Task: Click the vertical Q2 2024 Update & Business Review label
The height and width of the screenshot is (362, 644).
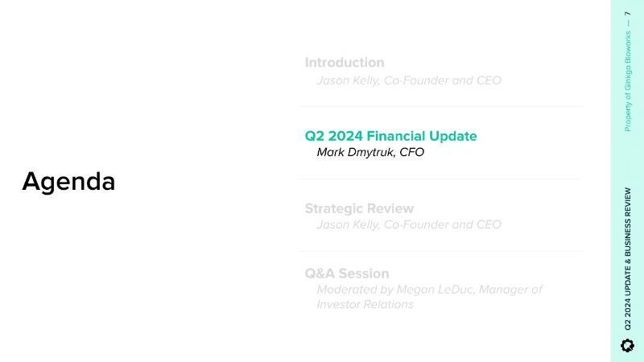Action: pyautogui.click(x=628, y=259)
